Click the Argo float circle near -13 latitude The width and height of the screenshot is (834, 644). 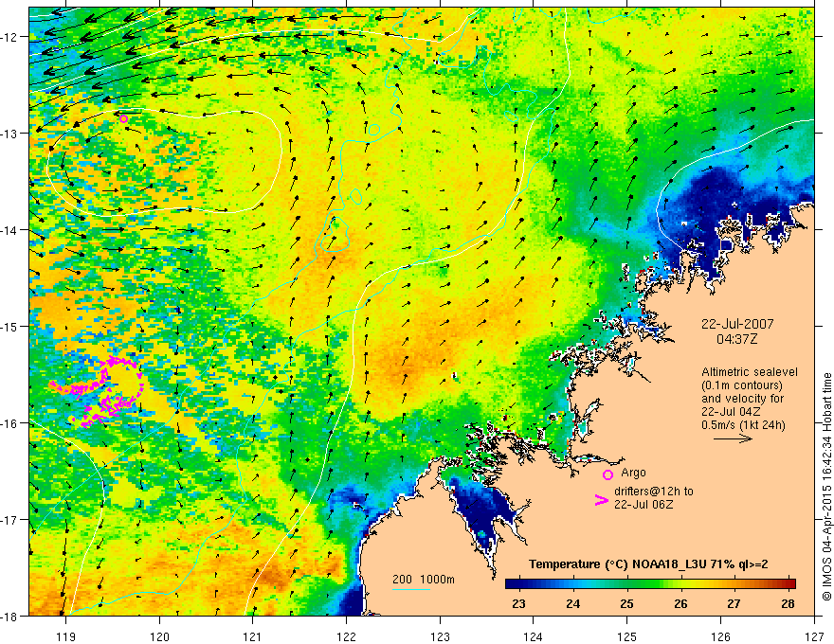click(123, 119)
